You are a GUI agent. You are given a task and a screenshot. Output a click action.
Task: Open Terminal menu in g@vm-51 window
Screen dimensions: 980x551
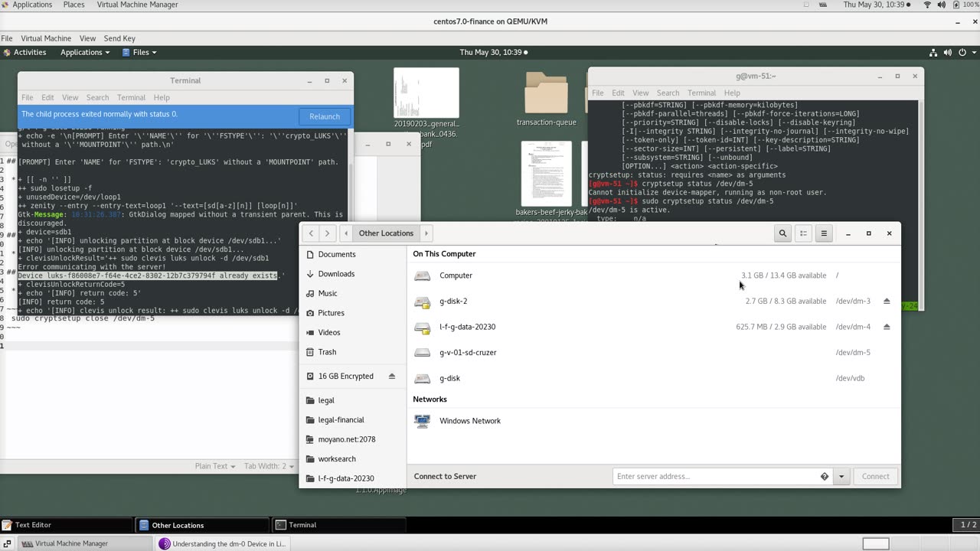tap(701, 93)
